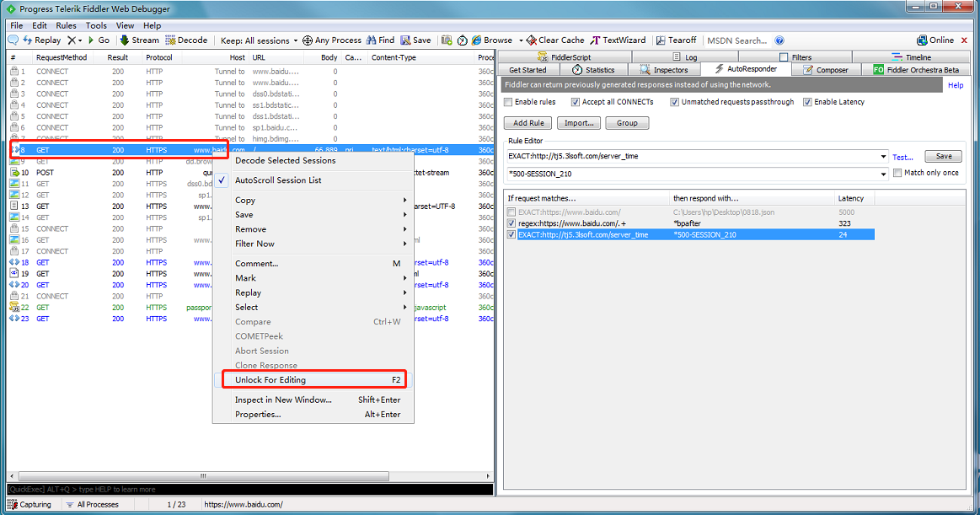
Task: Open the Statistics tab
Action: [594, 70]
